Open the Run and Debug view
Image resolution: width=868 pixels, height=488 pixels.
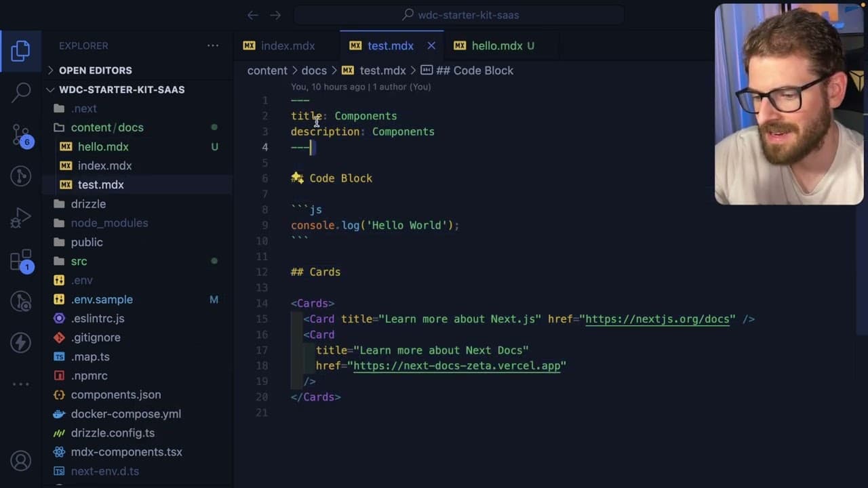[20, 218]
